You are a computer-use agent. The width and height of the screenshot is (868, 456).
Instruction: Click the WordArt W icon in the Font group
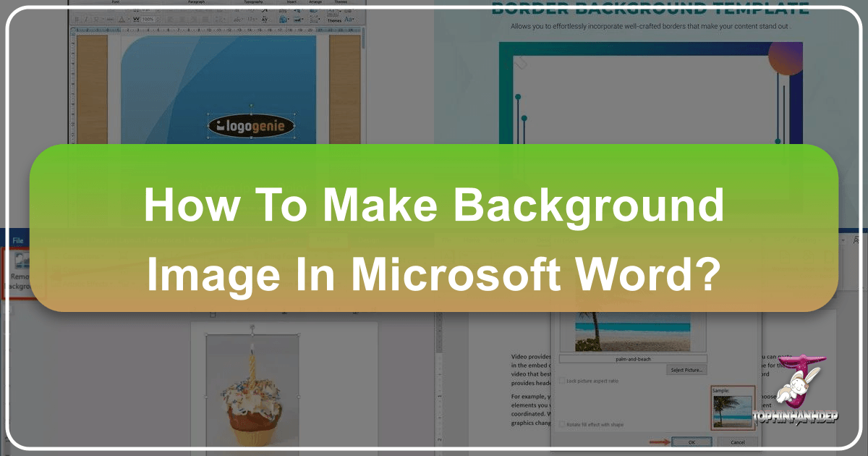click(137, 18)
